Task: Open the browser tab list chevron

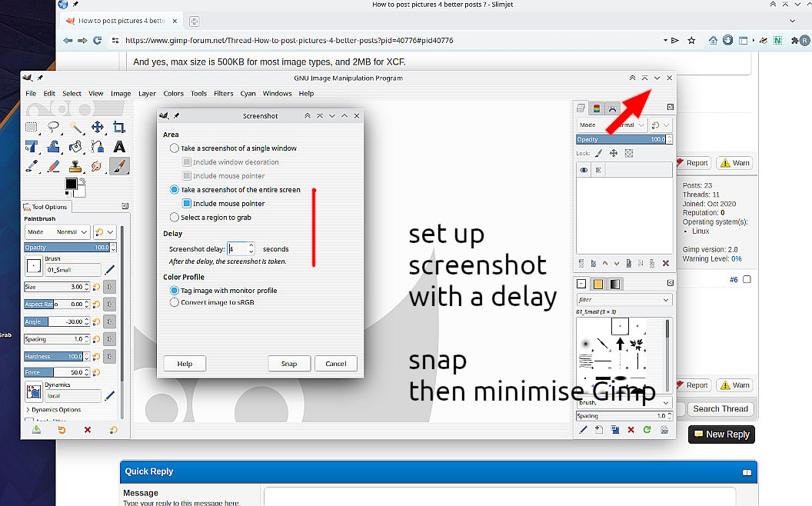Action: pyautogui.click(x=792, y=21)
